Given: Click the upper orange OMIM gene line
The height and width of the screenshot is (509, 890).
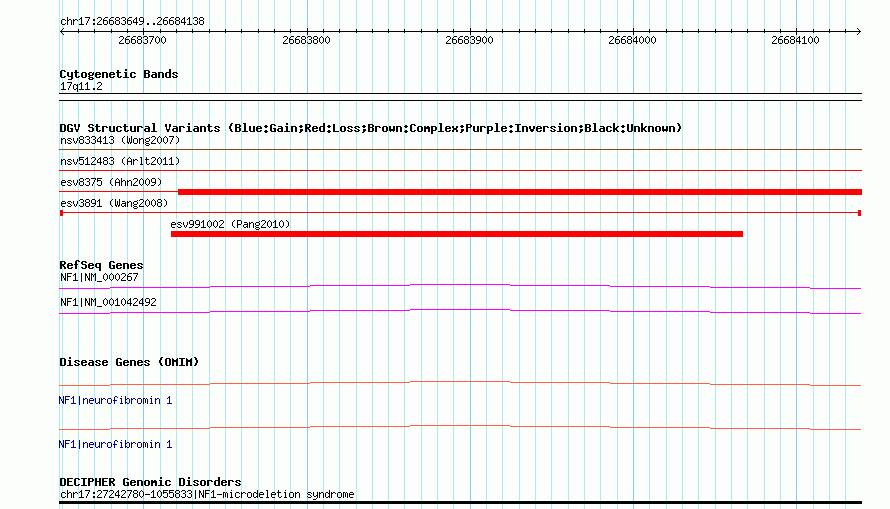Looking at the screenshot, I should pos(460,383).
